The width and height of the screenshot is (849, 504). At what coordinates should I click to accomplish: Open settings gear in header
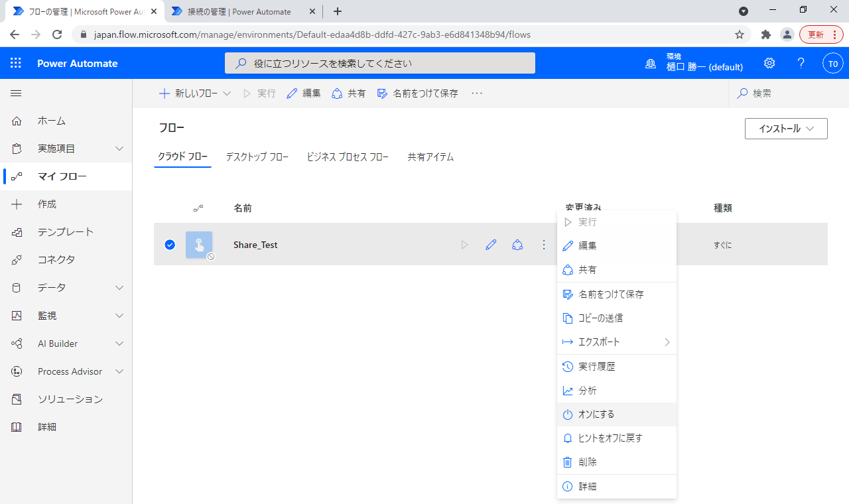[x=769, y=63]
